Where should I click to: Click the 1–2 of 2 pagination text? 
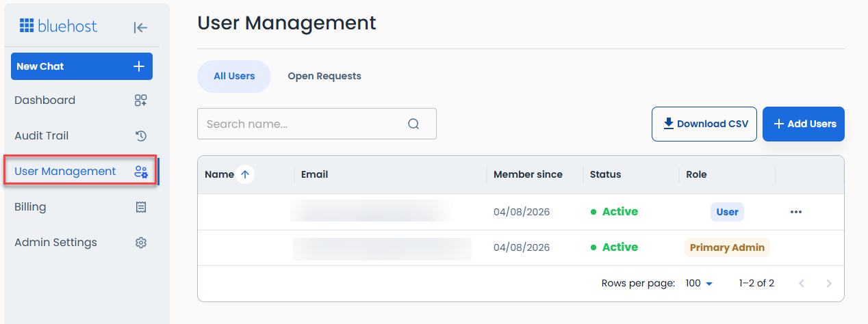pos(756,284)
